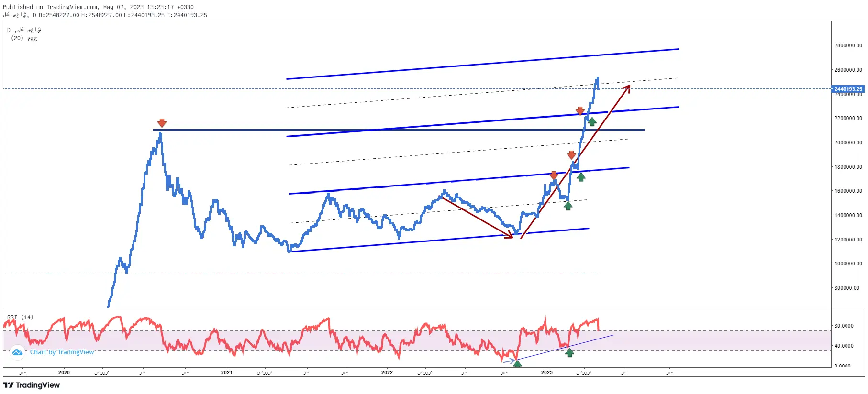Click the TradingView logo at the bottom

coord(32,385)
